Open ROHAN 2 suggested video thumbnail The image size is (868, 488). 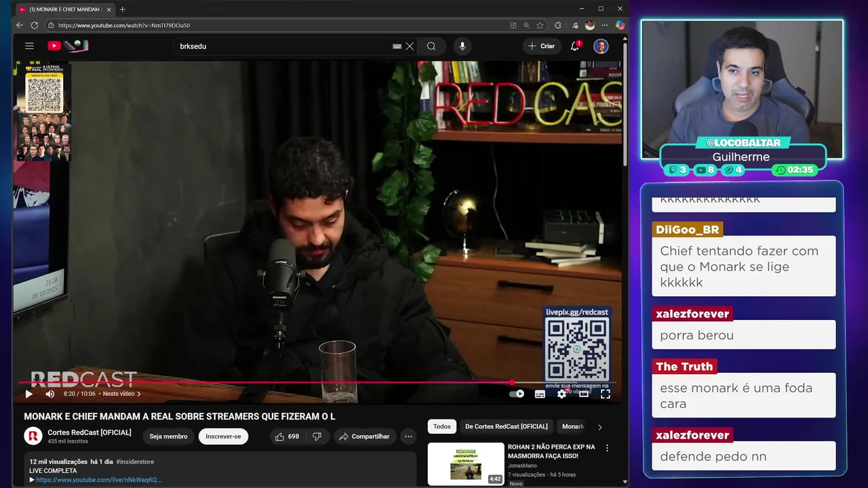pyautogui.click(x=466, y=464)
